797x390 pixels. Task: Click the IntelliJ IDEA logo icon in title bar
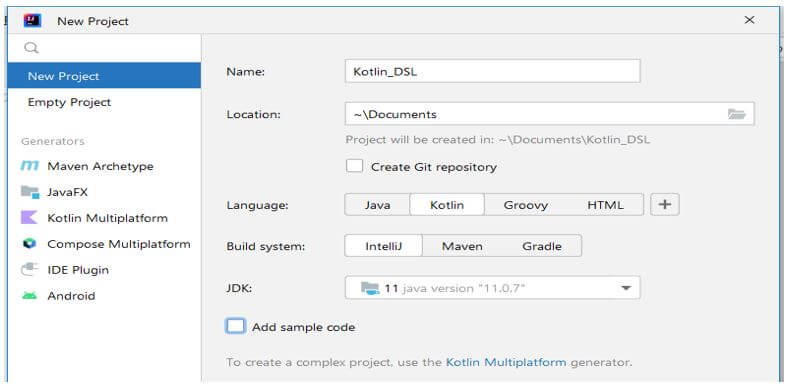(x=32, y=20)
